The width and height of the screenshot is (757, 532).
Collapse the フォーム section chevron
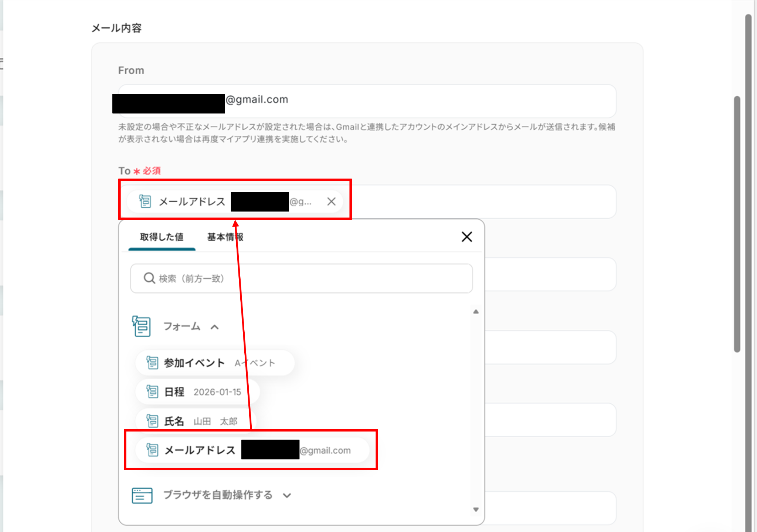215,327
